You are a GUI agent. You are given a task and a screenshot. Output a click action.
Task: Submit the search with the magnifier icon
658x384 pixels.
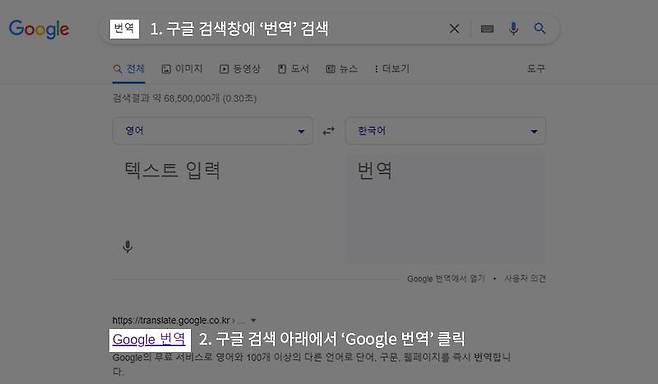pyautogui.click(x=540, y=29)
